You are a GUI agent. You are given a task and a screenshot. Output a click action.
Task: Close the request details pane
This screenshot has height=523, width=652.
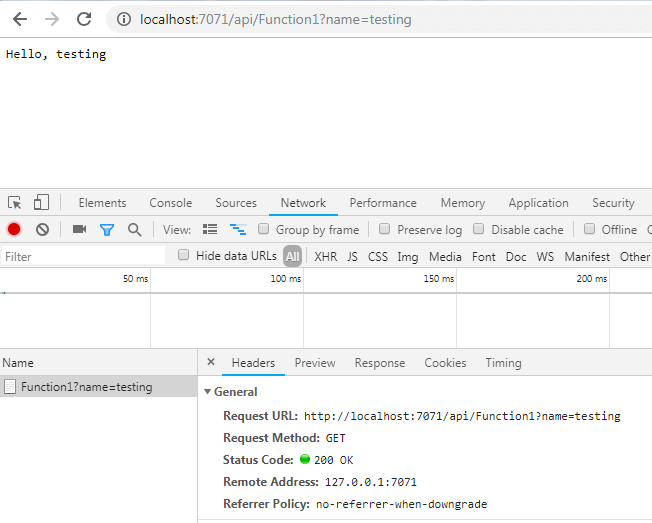coord(211,362)
